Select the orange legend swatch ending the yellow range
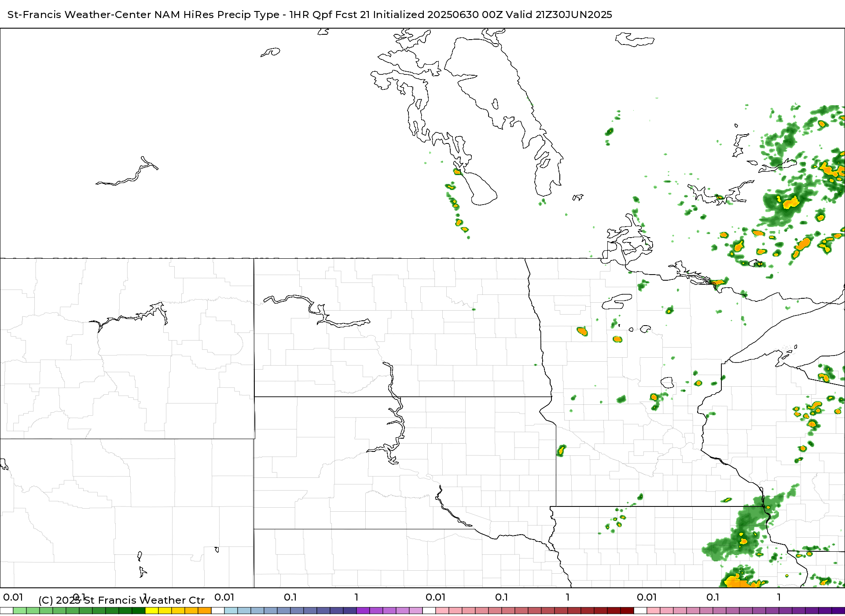The image size is (845, 616). click(x=205, y=611)
